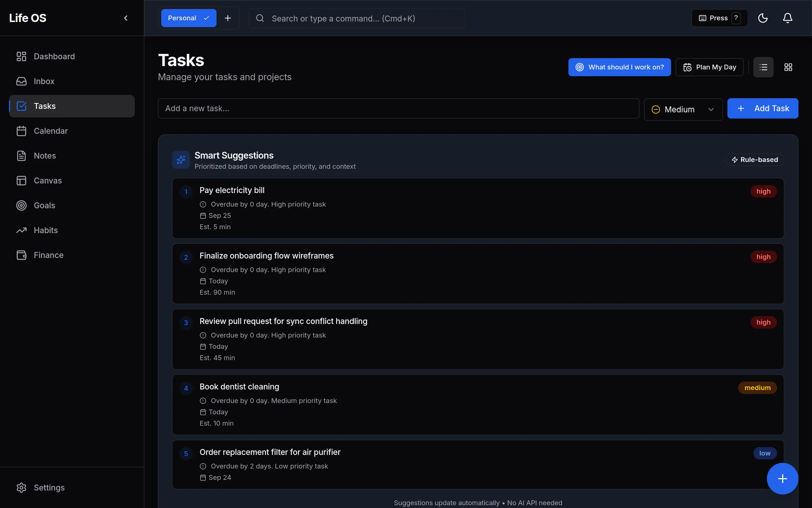Go to Dashboard in sidebar

tap(72, 56)
